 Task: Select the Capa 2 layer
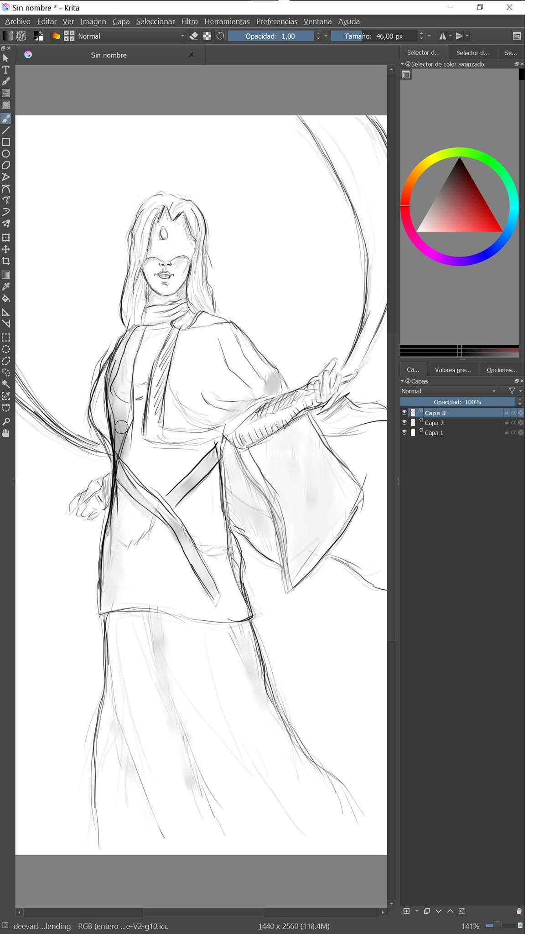(x=462, y=422)
